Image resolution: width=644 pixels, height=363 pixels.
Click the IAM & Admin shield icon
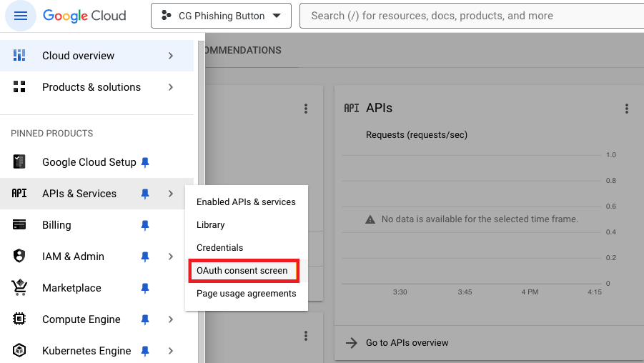pos(19,256)
